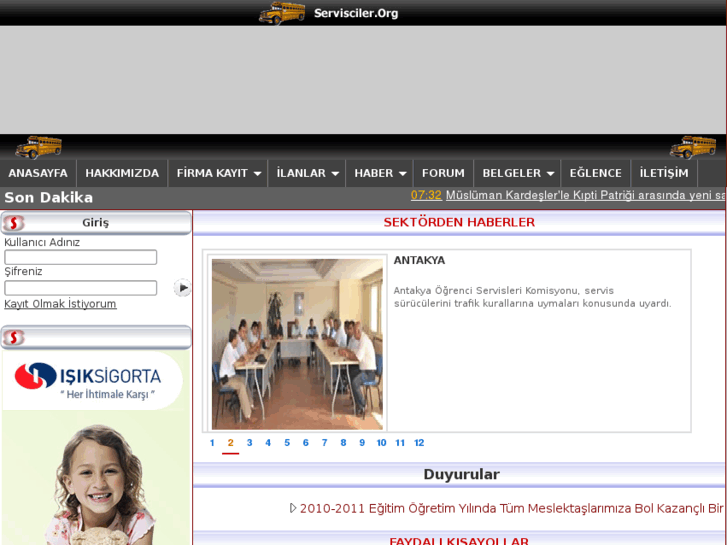Expand the FİRMA KAYIT dropdown arrow
The height and width of the screenshot is (545, 727).
[x=257, y=173]
